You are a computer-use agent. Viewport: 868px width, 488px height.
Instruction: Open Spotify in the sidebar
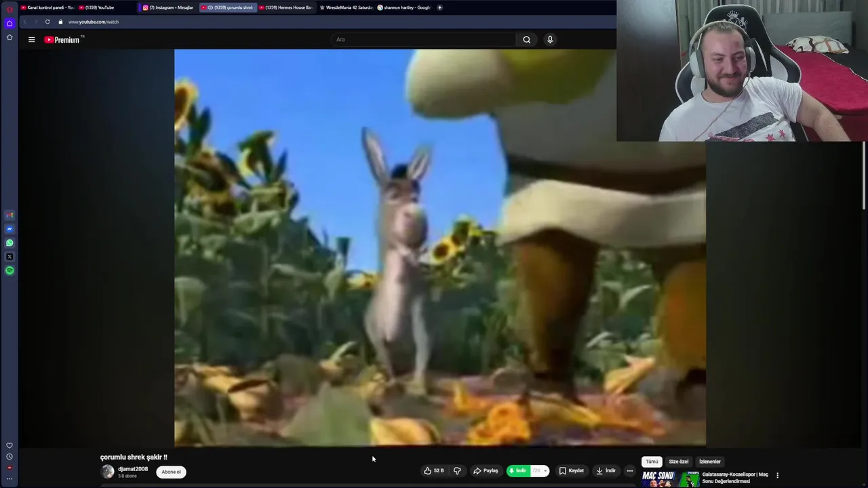[x=9, y=270]
